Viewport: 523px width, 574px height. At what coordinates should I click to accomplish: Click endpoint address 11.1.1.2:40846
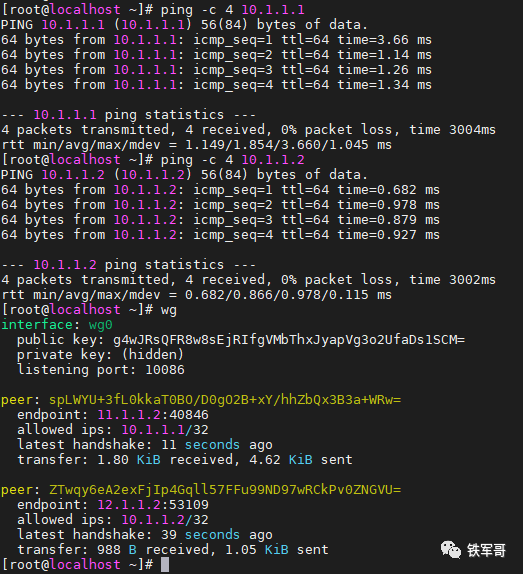tap(153, 415)
